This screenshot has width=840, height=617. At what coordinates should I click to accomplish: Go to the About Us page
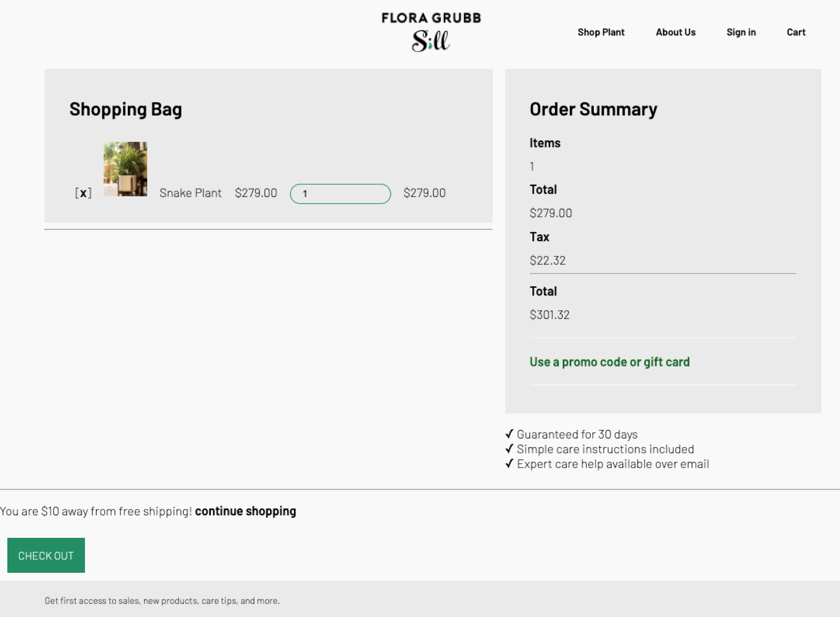[x=675, y=32]
